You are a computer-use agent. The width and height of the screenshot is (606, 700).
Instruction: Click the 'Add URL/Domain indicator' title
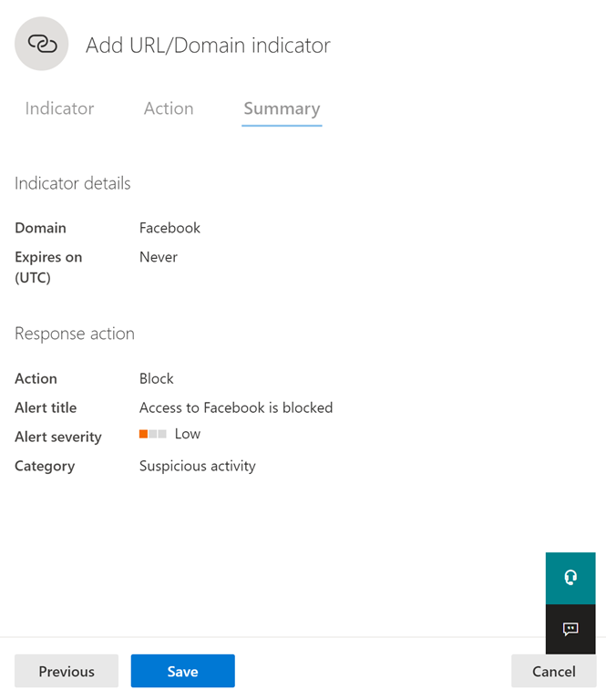(x=208, y=45)
